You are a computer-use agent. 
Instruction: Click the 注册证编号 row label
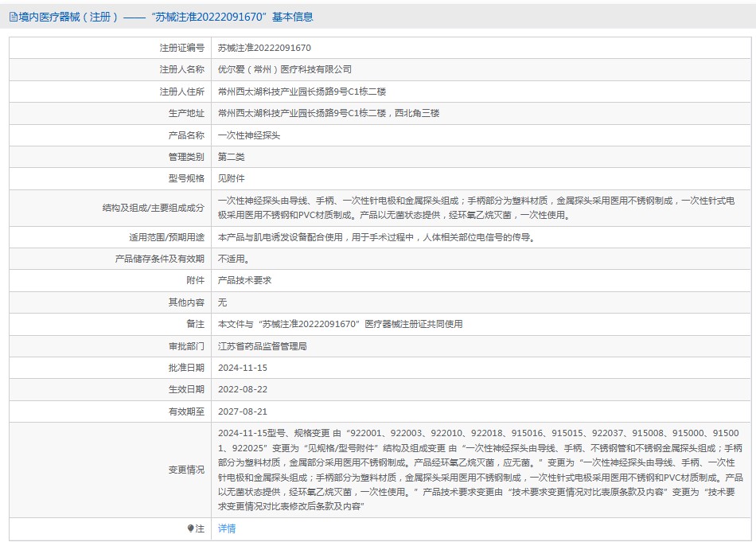[181, 48]
